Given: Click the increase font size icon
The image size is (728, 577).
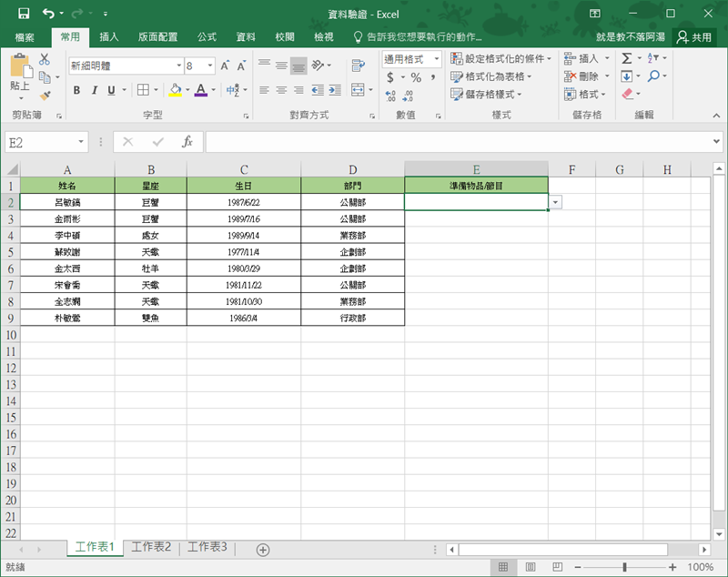Looking at the screenshot, I should (225, 66).
